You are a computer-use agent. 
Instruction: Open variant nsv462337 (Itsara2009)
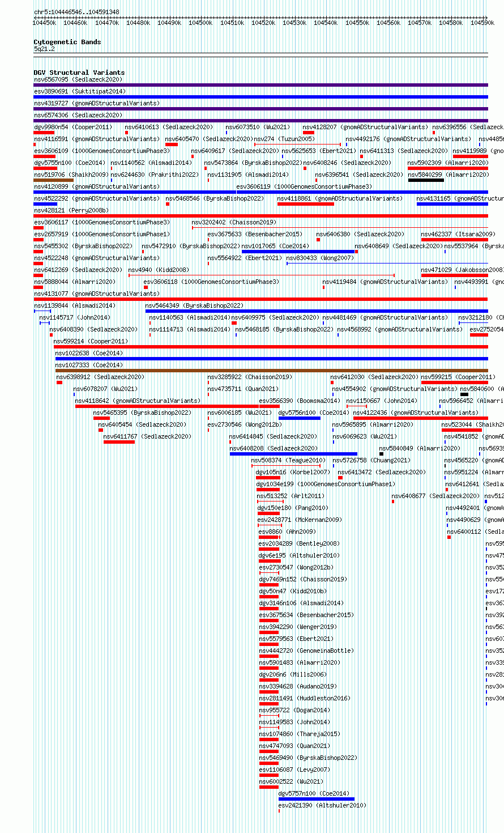(x=458, y=235)
